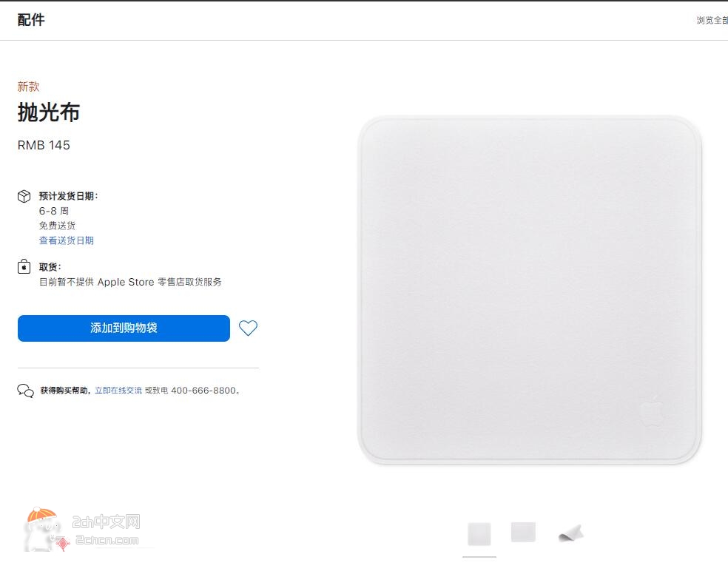Select the second product thumbnail

523,533
